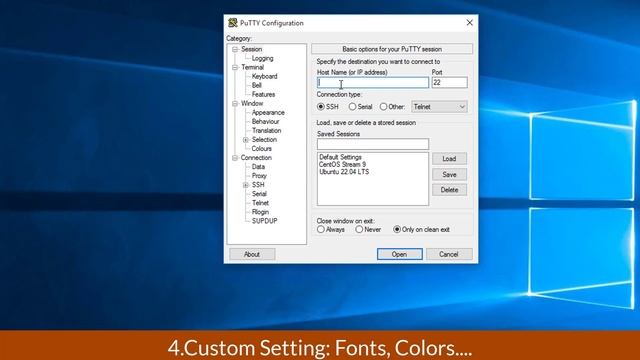Click the PuTTY icon in title bar
Screen dimensions: 640x360
[233, 23]
